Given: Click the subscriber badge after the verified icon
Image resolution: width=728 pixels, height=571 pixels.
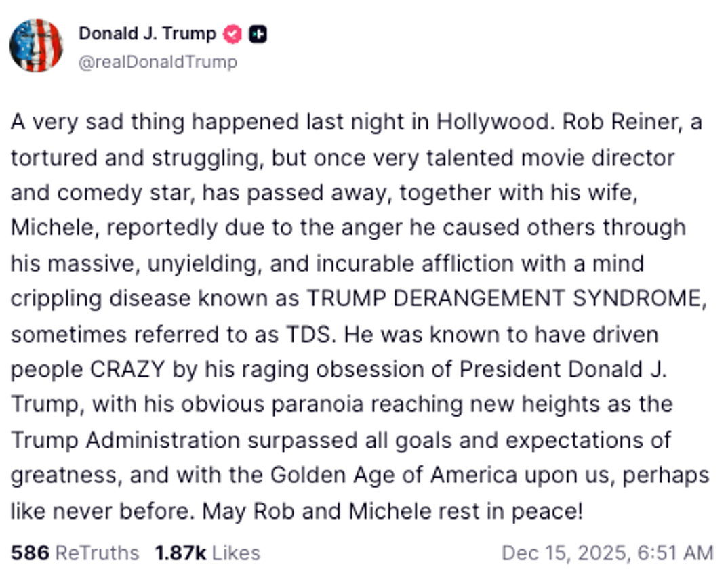Looking at the screenshot, I should pos(258,32).
